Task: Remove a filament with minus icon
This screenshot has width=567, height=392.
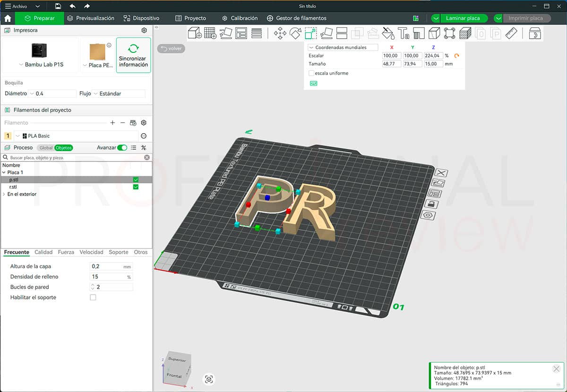Action: click(x=123, y=123)
